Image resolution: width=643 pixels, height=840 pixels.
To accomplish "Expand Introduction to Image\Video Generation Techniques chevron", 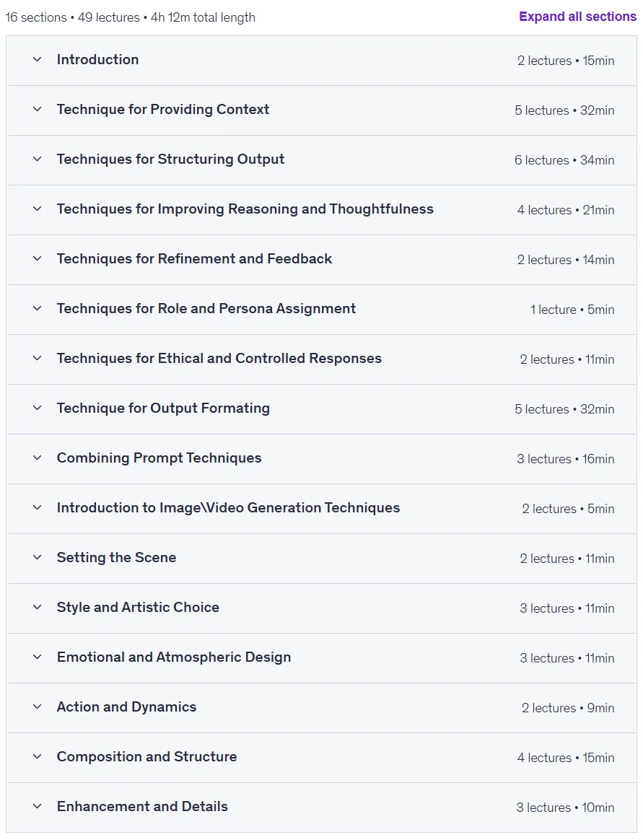I will point(37,508).
